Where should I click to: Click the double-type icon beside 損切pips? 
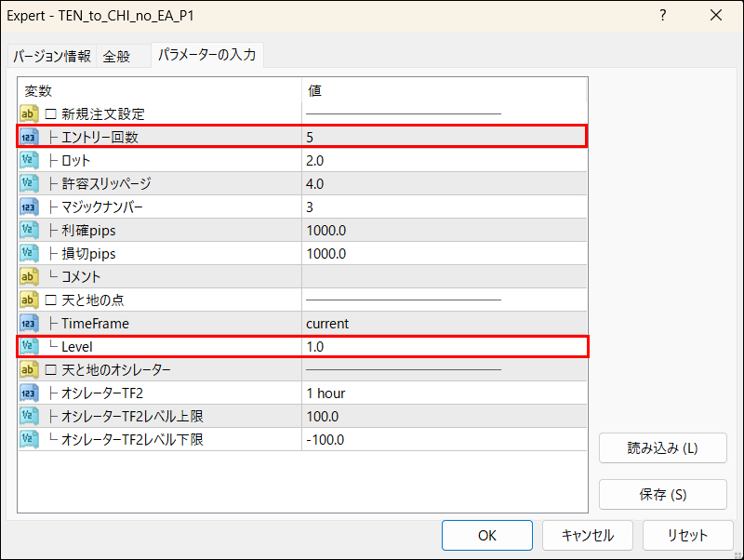coord(29,253)
